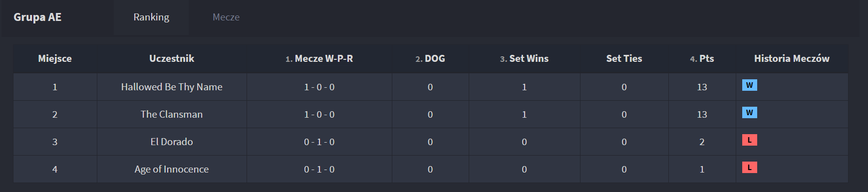Click the 13 points cell for The Clansman
Viewport: 868px width, 192px height.
[702, 114]
